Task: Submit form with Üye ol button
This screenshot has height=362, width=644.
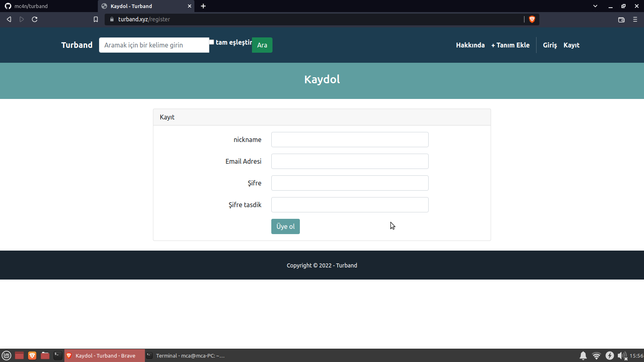Action: (285, 226)
